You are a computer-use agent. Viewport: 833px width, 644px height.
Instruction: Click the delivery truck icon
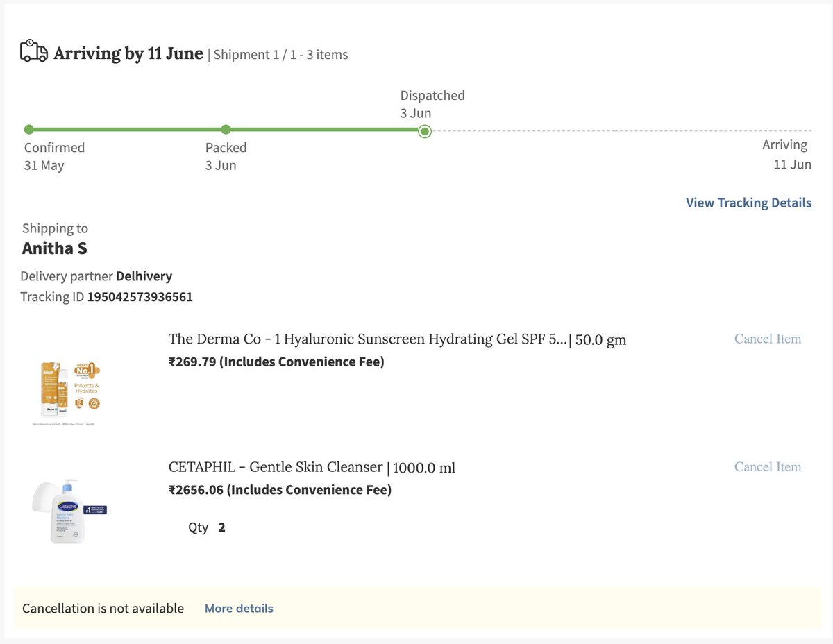coord(34,52)
